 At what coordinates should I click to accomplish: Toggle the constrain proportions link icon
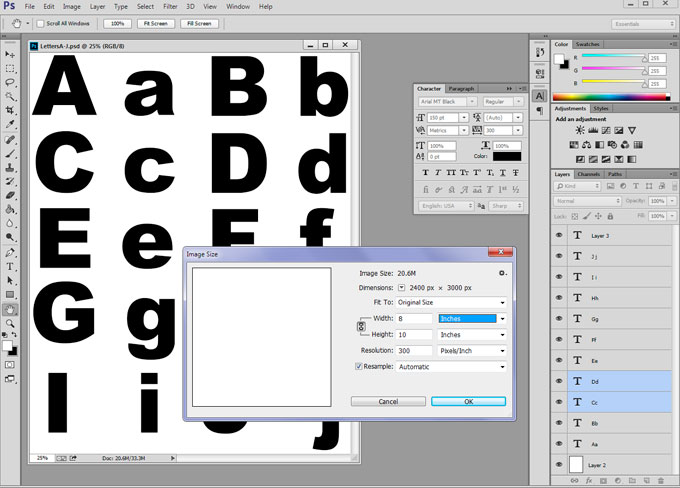coord(361,326)
